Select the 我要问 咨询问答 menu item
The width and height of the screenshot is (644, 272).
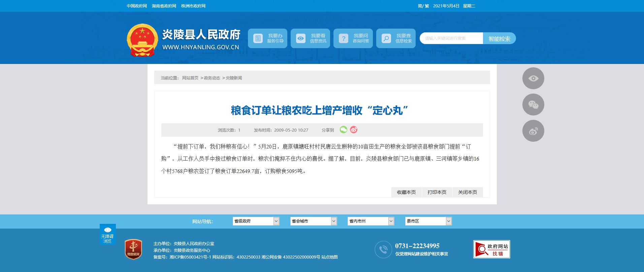pos(353,38)
